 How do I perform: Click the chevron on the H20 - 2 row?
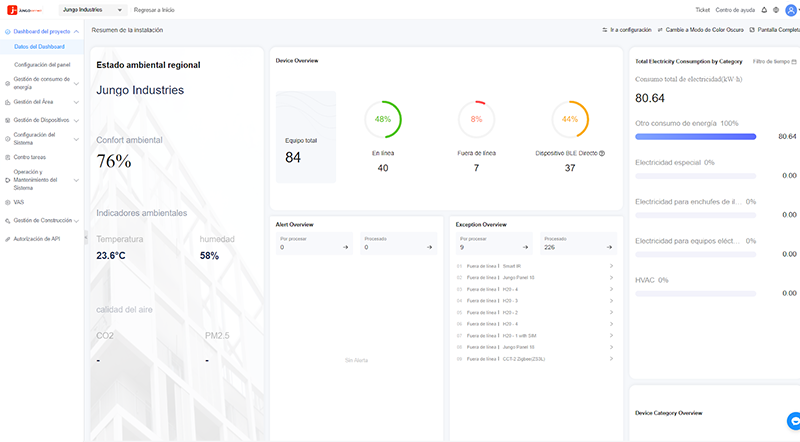(611, 312)
